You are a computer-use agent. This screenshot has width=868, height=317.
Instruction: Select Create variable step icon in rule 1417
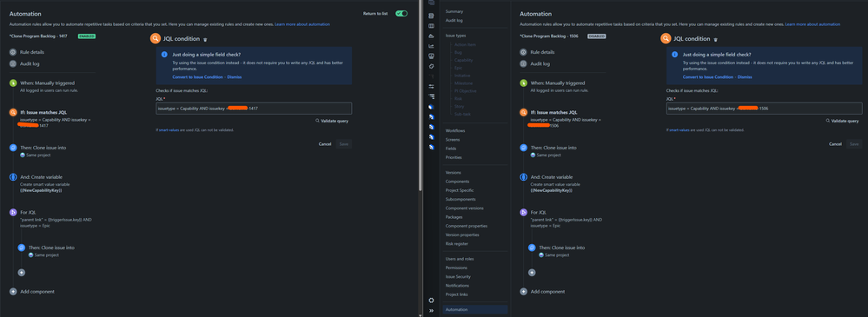click(13, 177)
